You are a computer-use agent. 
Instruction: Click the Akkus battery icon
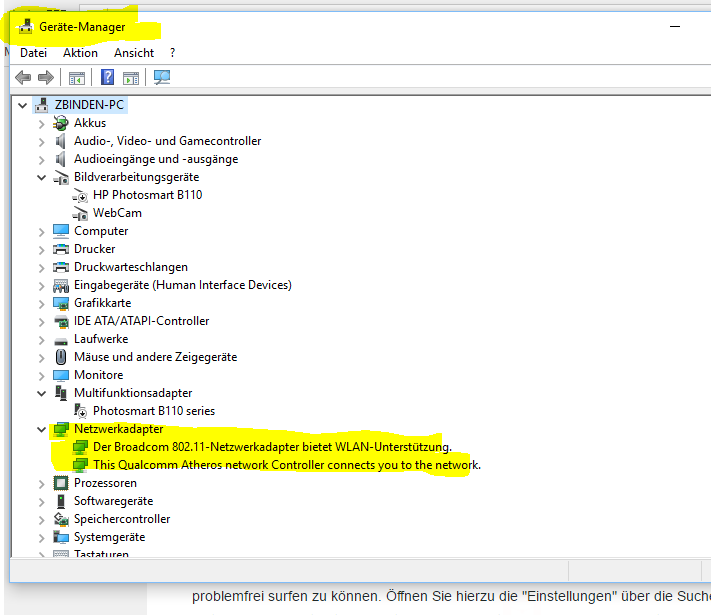coord(60,123)
